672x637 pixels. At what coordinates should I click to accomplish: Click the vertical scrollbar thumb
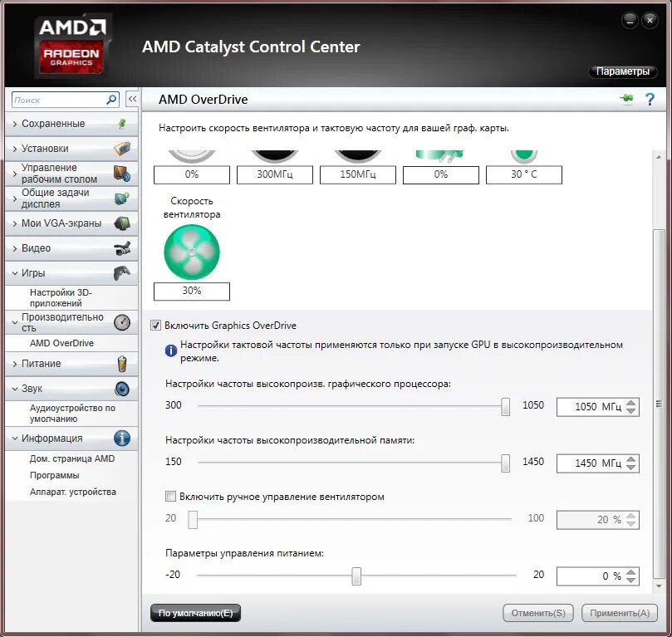(x=659, y=404)
